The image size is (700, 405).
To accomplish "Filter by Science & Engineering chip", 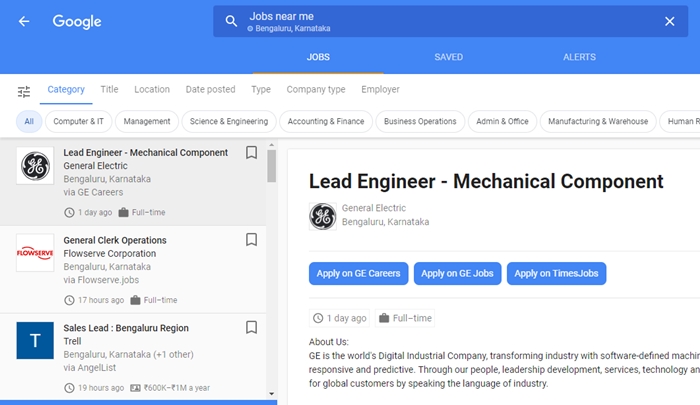I will coord(229,121).
